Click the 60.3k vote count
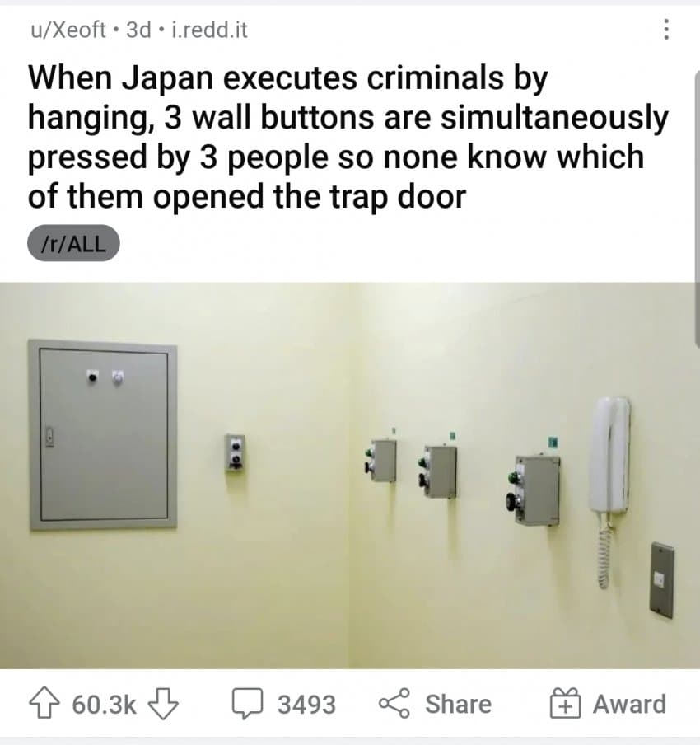The width and height of the screenshot is (700, 745). [104, 704]
